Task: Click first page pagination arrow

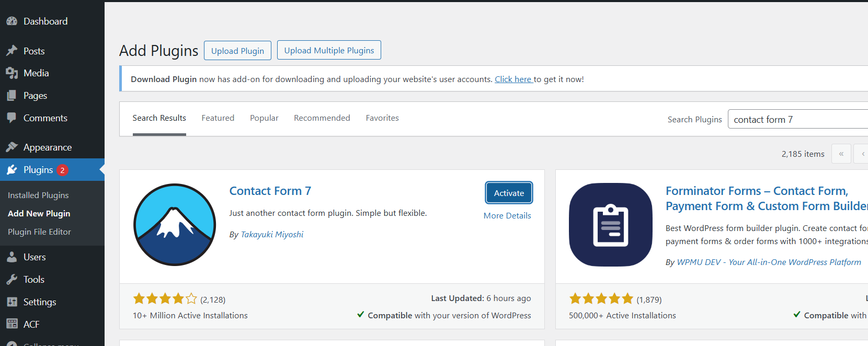Action: point(841,154)
